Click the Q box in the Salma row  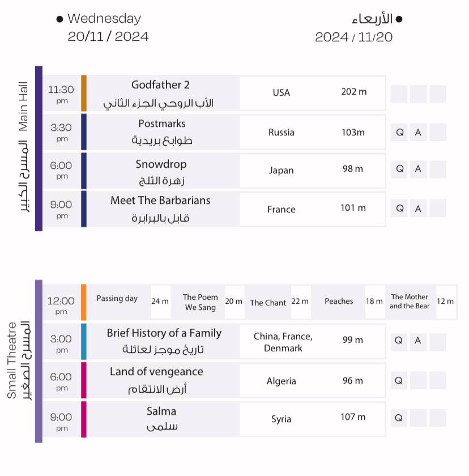(x=399, y=418)
